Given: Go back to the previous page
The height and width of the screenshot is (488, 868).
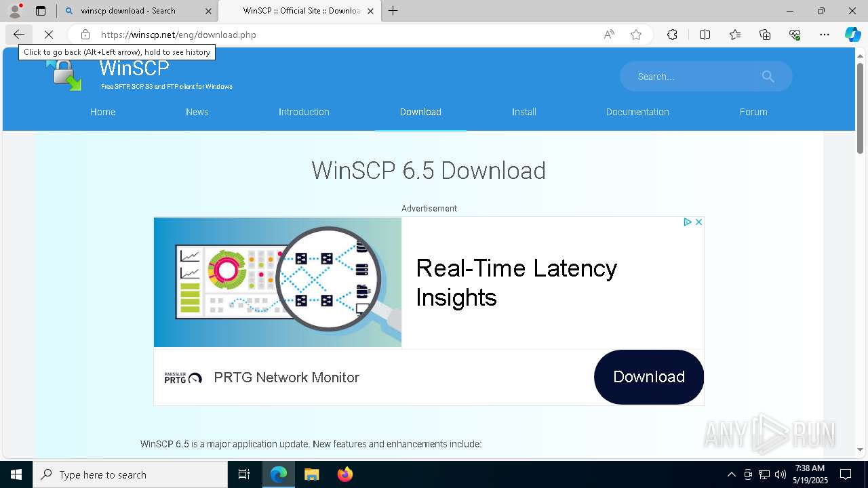Looking at the screenshot, I should (19, 35).
